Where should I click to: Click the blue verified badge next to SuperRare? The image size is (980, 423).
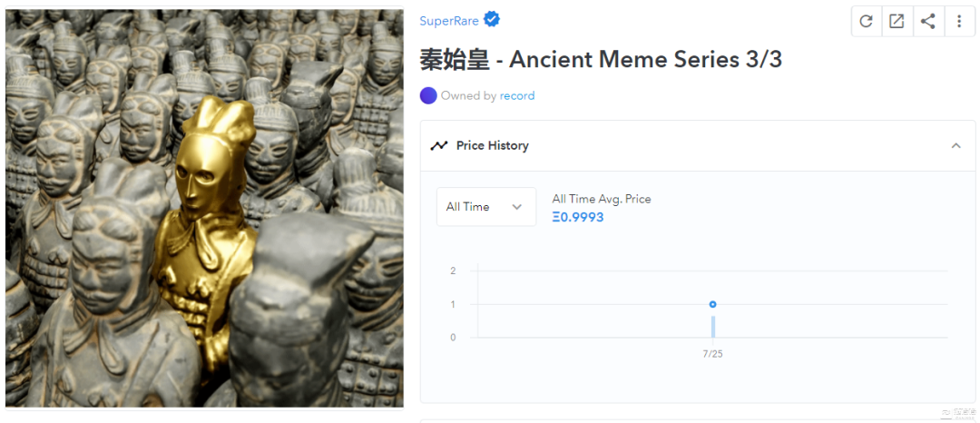[x=493, y=20]
